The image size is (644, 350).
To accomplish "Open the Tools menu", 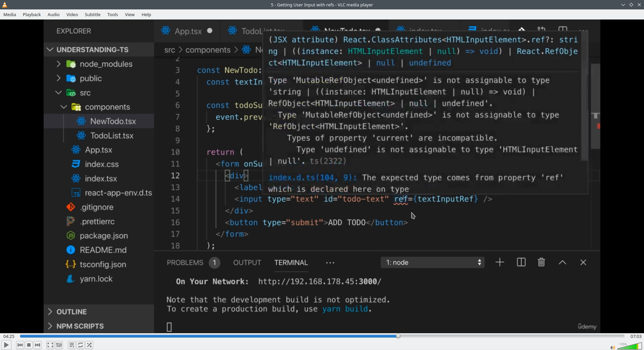I will coord(113,14).
